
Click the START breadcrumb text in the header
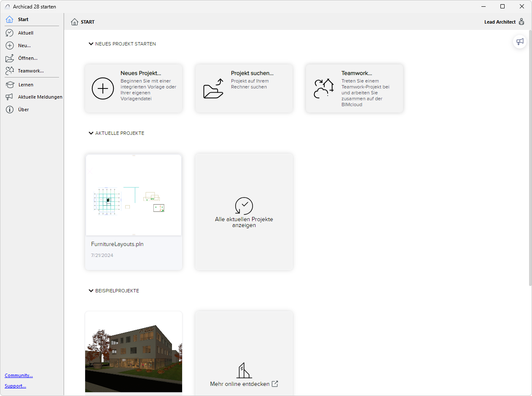click(88, 22)
